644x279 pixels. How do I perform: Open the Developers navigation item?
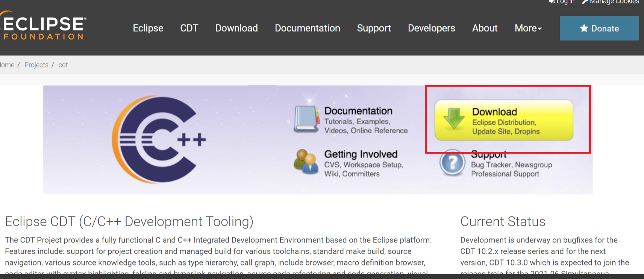[432, 28]
